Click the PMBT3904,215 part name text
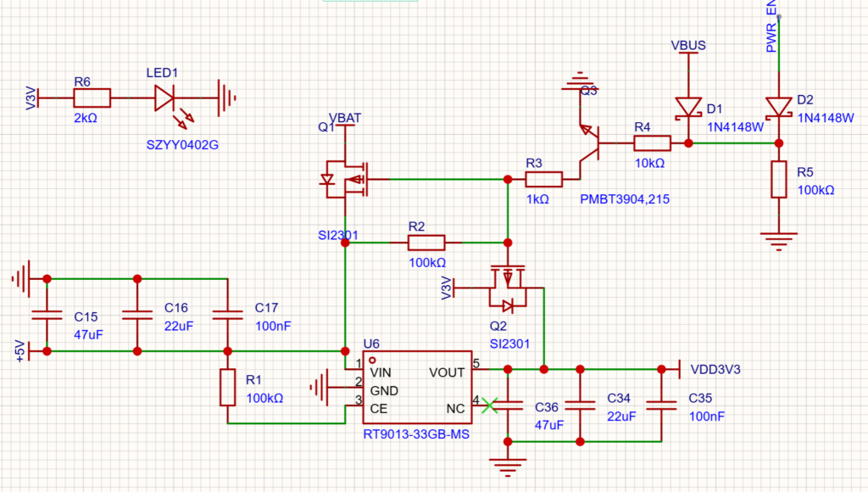 tap(624, 200)
